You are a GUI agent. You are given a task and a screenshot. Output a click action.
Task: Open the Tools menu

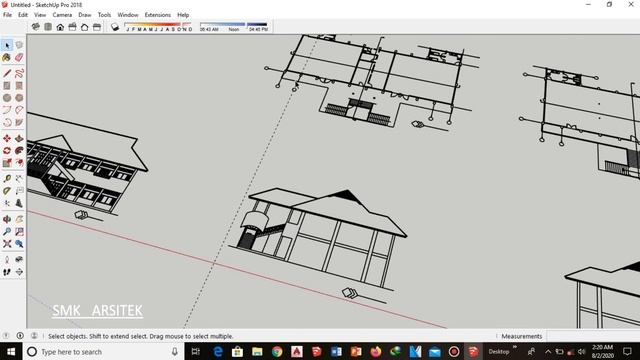point(104,15)
